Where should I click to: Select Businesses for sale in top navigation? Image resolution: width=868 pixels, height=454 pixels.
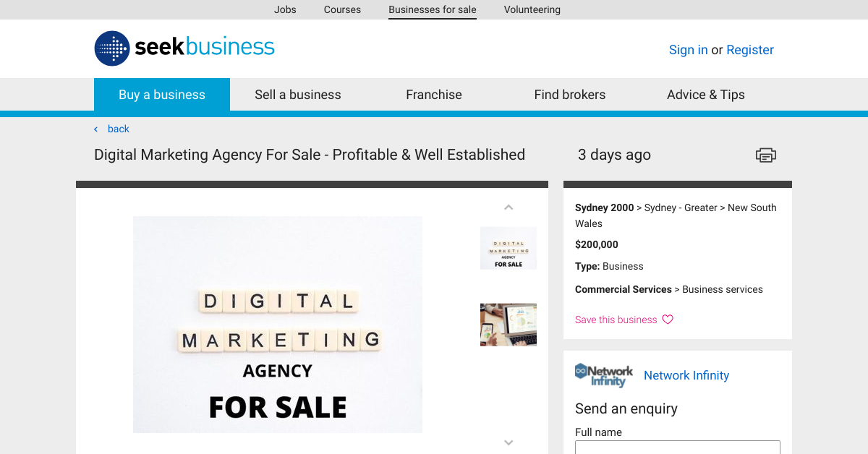pos(432,9)
